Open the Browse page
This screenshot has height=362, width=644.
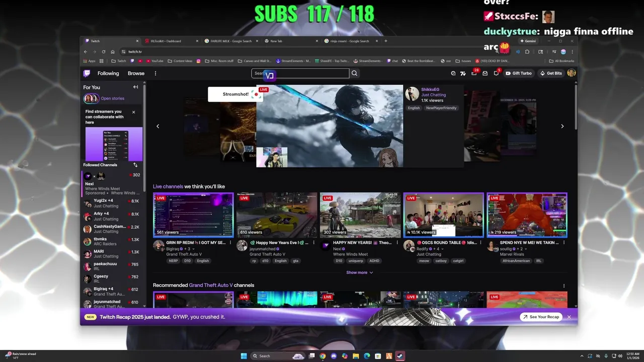[136, 73]
